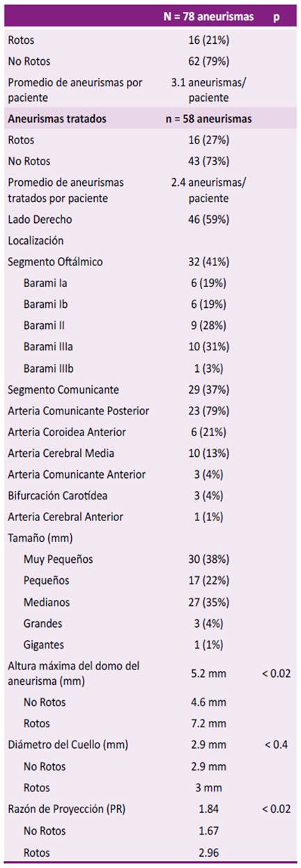This screenshot has height=868, width=301.
Task: Select the 'Segmento Comunicante' row
Action: (x=150, y=389)
